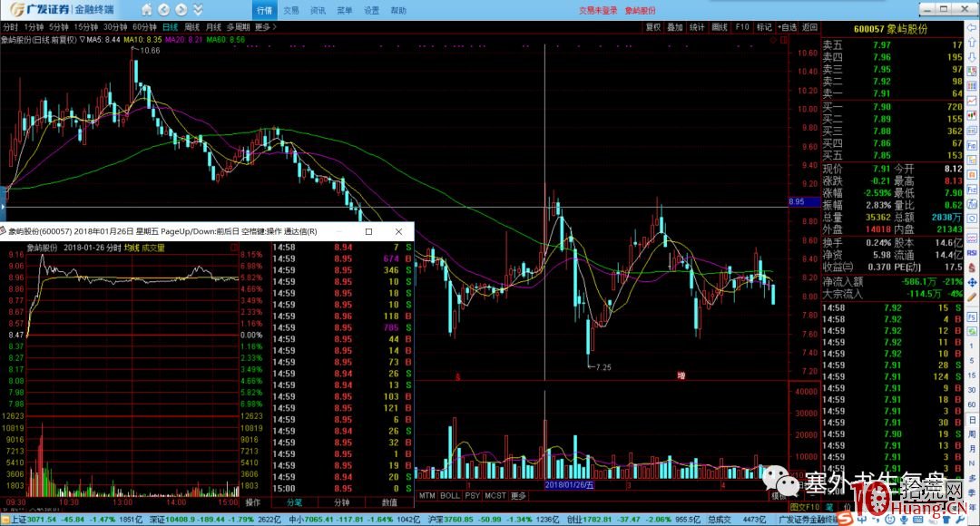Click the square icon above the price axis
Viewport: 980px width, 526px height.
click(x=782, y=40)
